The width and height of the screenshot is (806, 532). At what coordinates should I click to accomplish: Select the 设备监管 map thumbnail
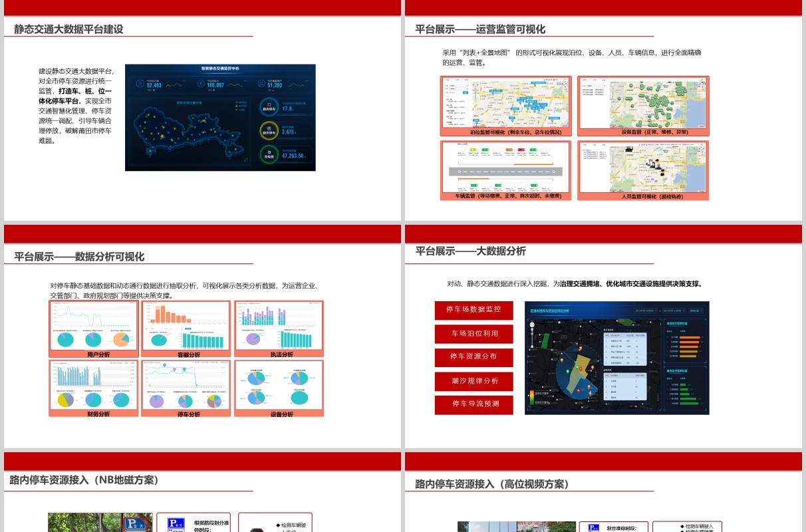643,102
